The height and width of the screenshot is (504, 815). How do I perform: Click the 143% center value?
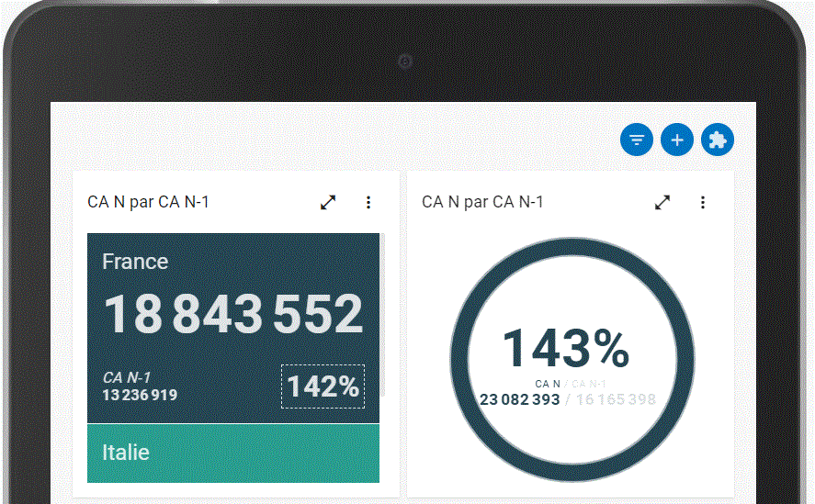565,349
